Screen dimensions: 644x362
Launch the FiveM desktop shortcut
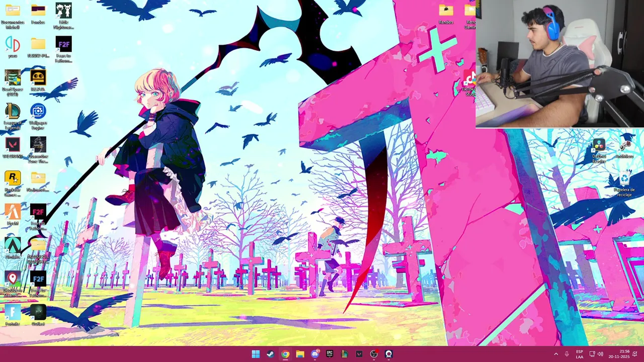tap(13, 215)
